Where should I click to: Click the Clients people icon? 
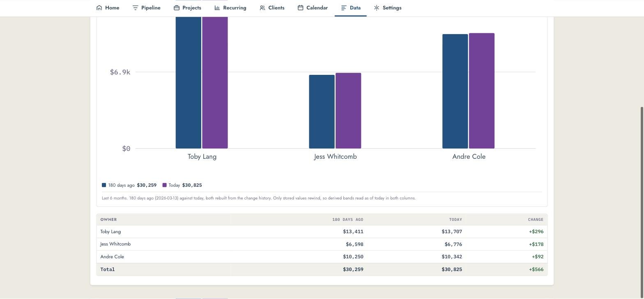tap(262, 8)
